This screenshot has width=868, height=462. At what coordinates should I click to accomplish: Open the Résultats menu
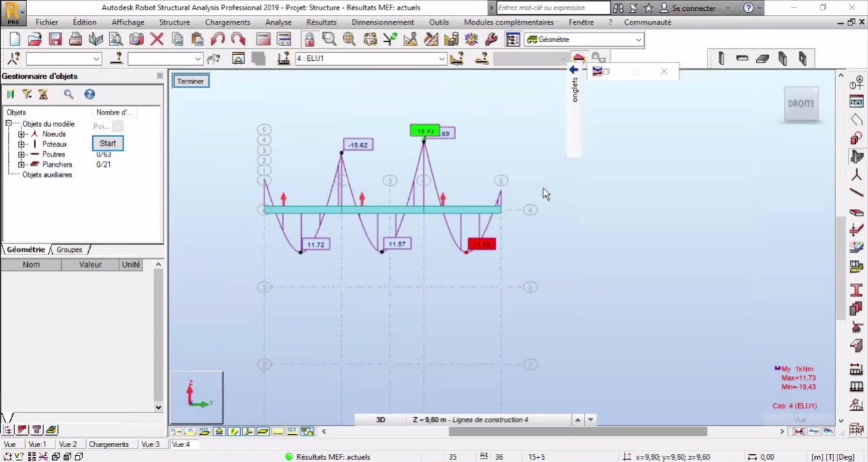click(x=321, y=22)
